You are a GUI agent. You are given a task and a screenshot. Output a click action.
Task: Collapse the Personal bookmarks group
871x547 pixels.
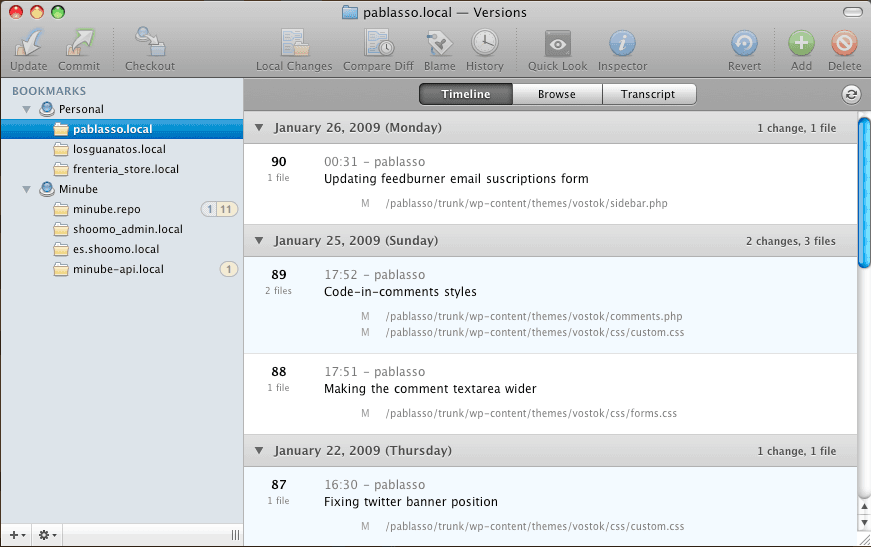(x=26, y=109)
